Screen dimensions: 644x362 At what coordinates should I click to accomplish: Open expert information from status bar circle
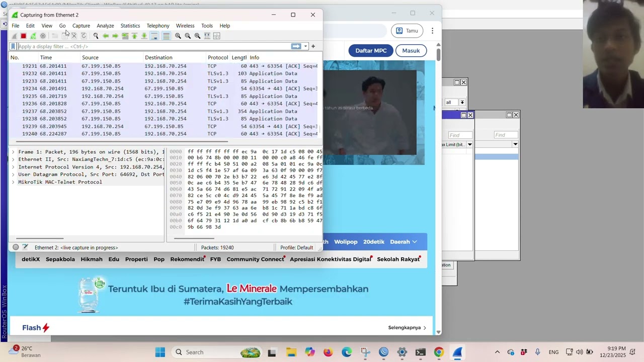(16, 247)
